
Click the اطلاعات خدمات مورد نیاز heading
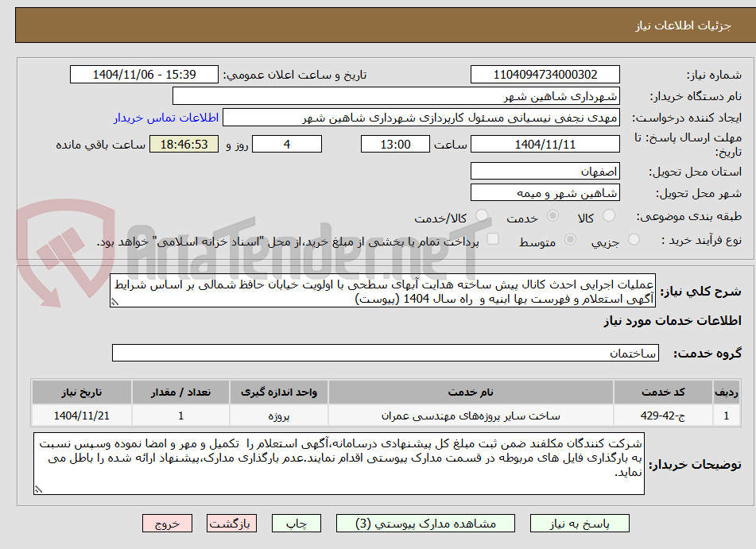point(673,321)
